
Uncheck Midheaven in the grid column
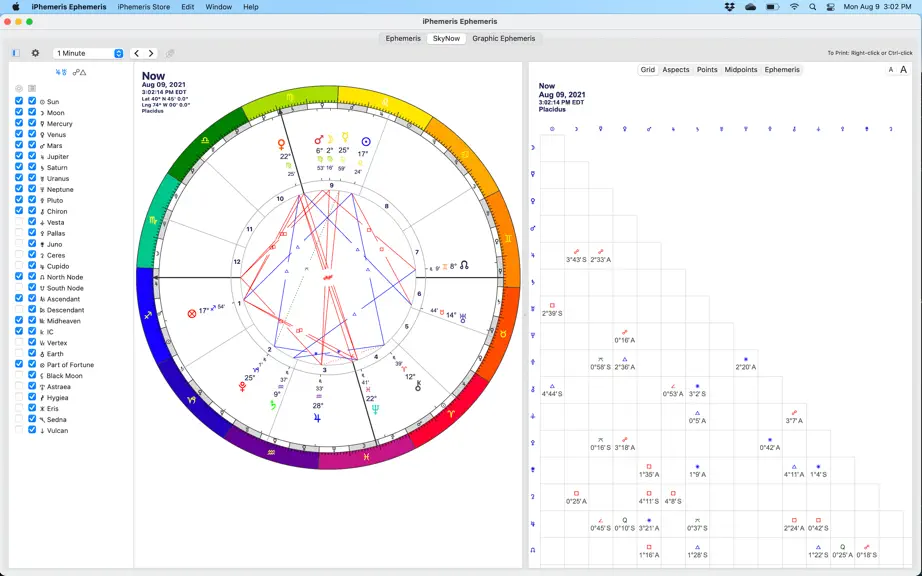point(32,320)
